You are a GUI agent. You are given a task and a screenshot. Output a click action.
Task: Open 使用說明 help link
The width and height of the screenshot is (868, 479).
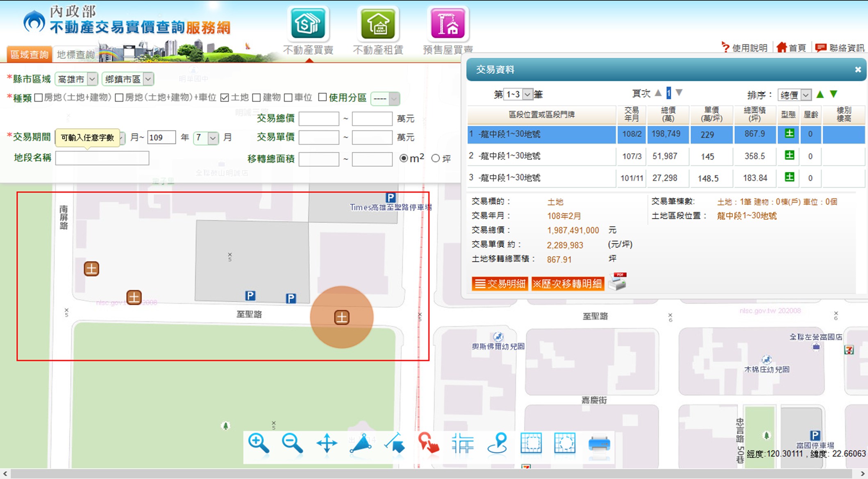[744, 48]
